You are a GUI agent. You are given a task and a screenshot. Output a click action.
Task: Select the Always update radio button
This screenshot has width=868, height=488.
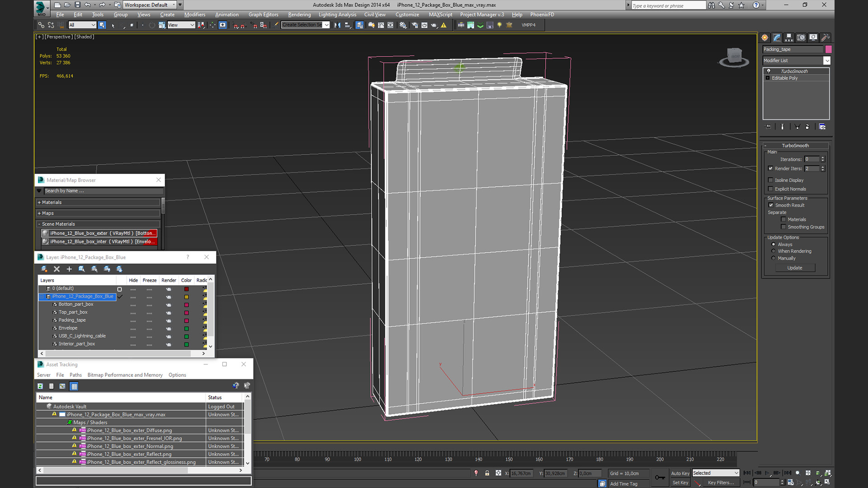773,244
